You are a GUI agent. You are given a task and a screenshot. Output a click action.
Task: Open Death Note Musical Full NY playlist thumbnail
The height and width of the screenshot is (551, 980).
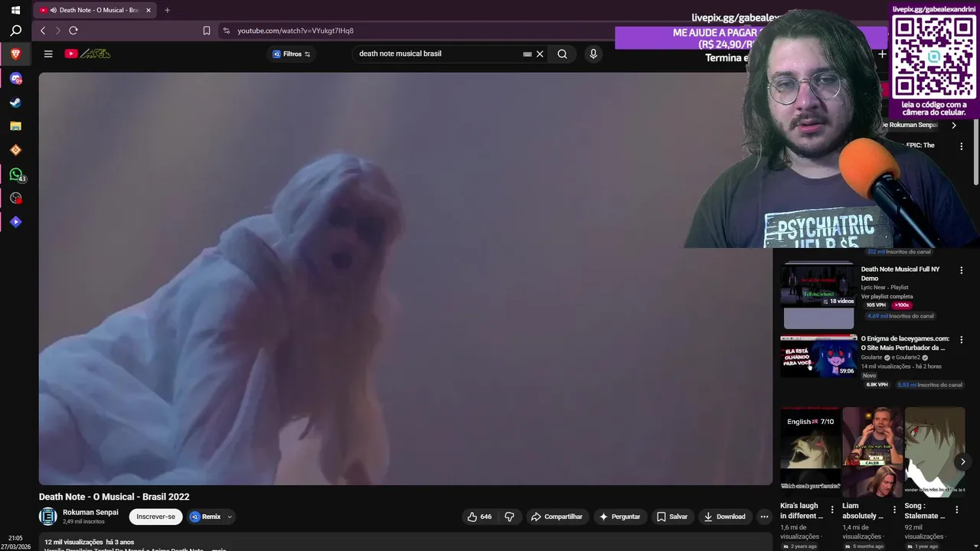818,295
